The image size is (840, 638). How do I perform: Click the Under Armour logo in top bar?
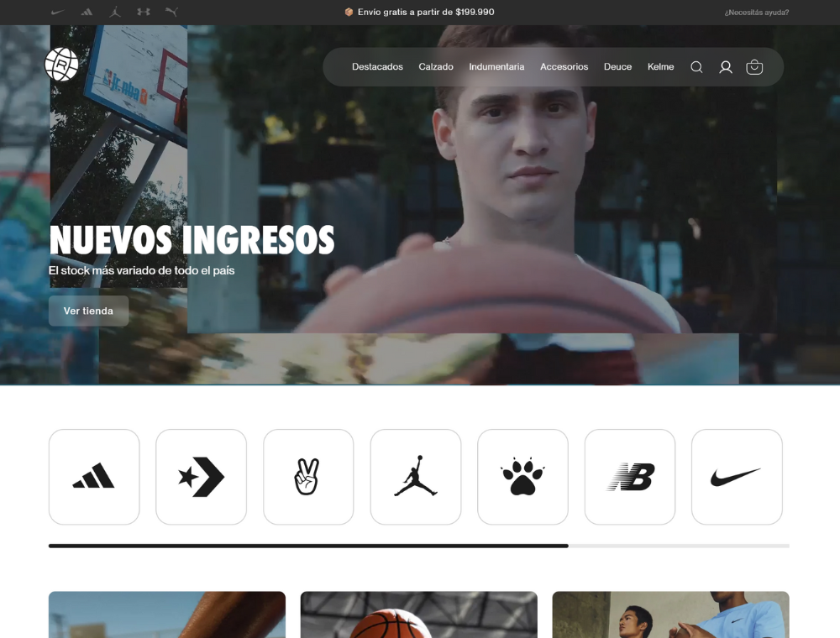coord(143,12)
